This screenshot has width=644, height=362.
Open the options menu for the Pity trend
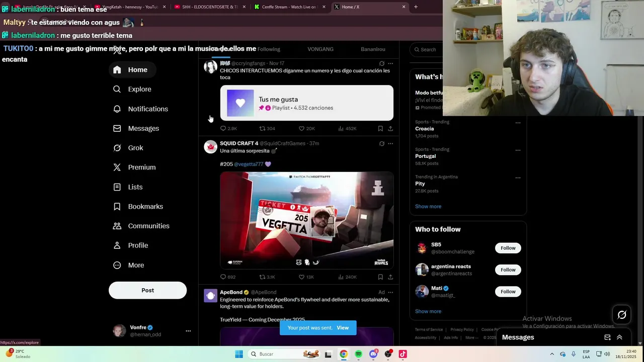(518, 177)
